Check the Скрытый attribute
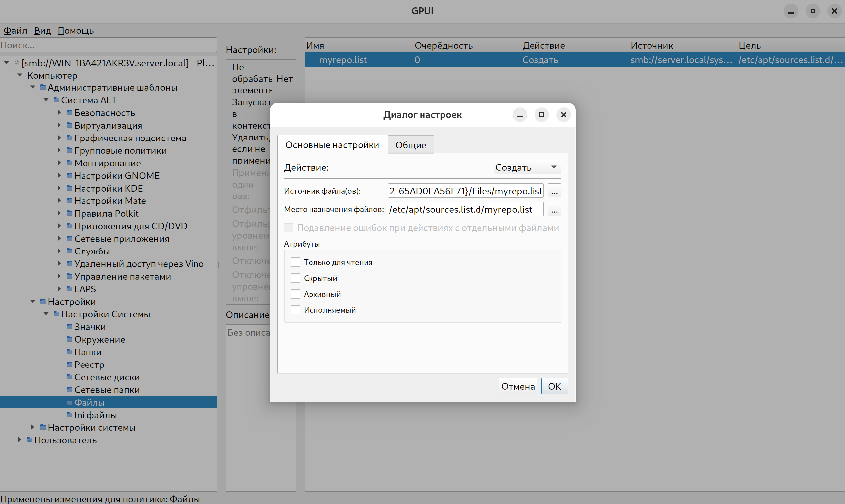Image resolution: width=845 pixels, height=504 pixels. click(296, 278)
